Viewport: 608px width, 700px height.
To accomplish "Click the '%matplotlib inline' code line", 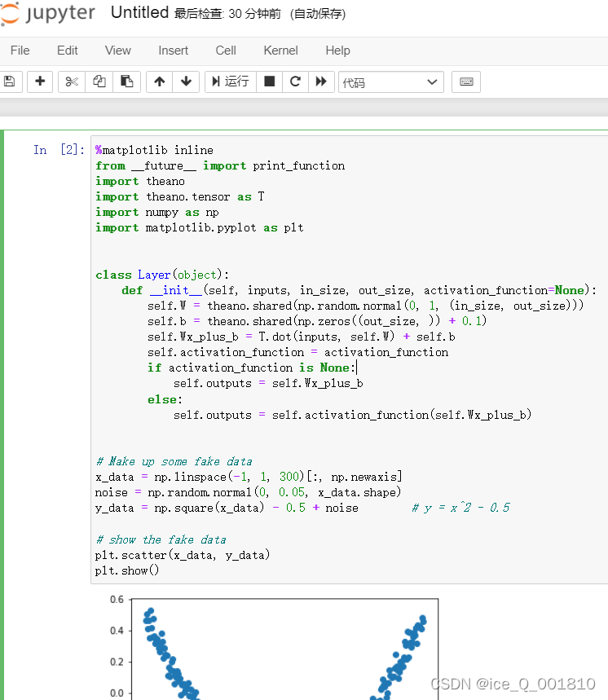I will click(x=155, y=150).
